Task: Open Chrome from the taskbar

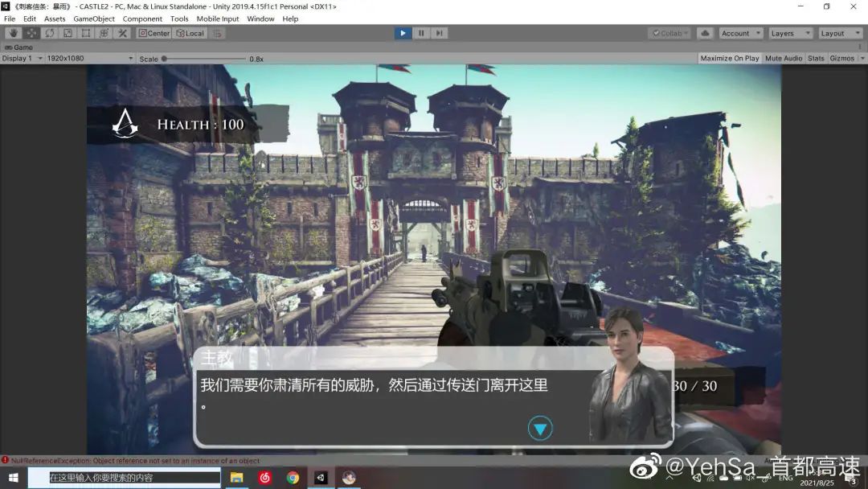Action: coord(293,478)
